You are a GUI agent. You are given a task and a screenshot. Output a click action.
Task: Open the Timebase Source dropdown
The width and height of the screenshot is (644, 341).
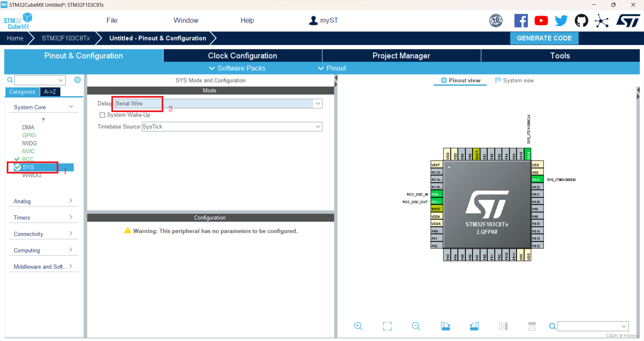[x=317, y=127]
